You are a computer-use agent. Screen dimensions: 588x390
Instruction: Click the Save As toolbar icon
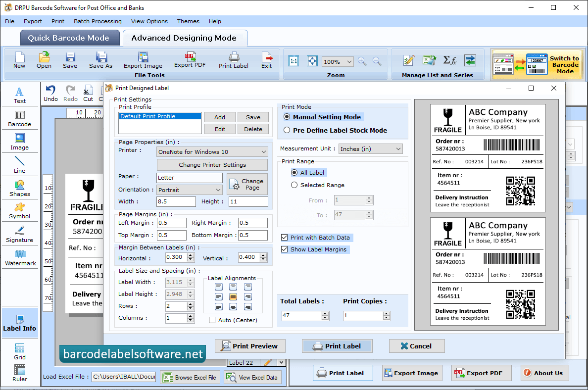100,60
